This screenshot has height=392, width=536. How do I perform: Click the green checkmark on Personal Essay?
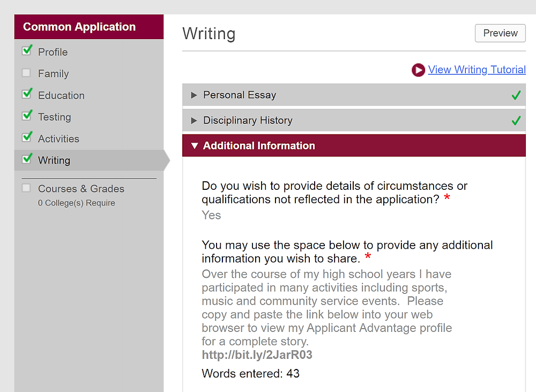(x=516, y=95)
